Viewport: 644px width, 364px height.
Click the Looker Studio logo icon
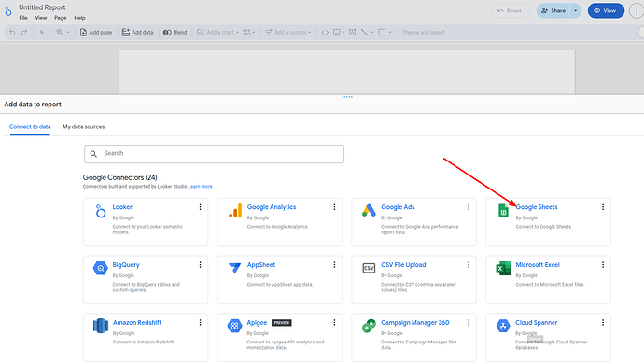pyautogui.click(x=8, y=11)
